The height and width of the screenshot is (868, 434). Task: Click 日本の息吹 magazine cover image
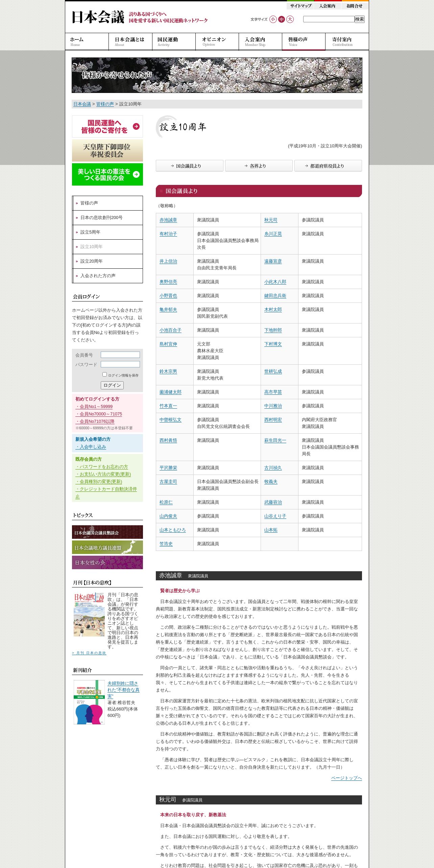point(89,614)
